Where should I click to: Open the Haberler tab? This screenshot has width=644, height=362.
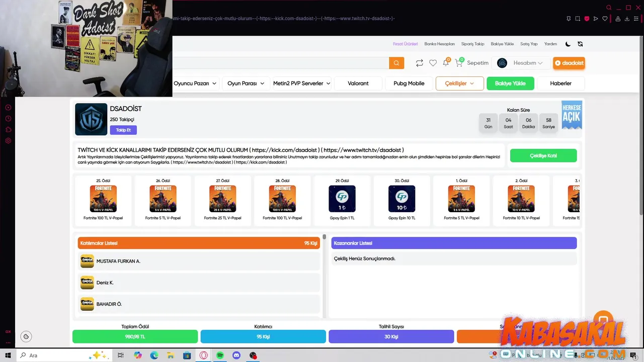click(561, 83)
